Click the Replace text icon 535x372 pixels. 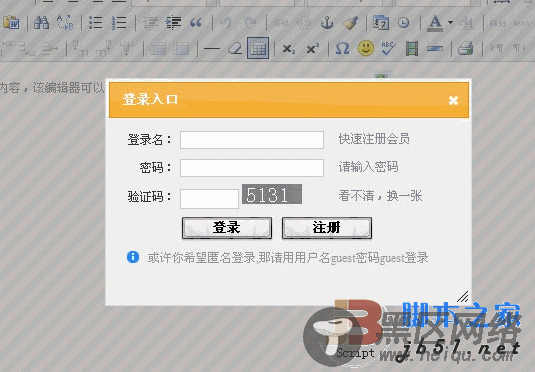(65, 23)
